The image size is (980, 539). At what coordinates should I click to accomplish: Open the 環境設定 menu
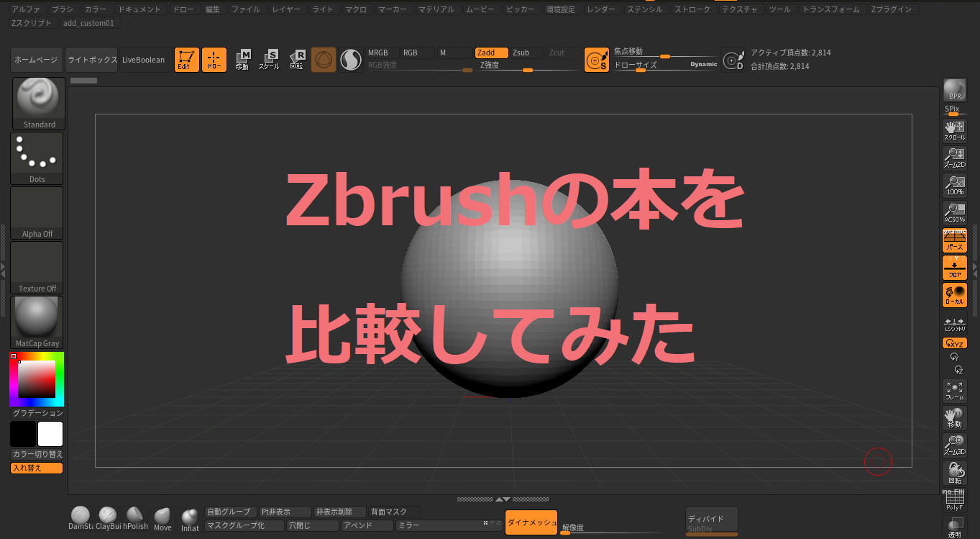[561, 9]
